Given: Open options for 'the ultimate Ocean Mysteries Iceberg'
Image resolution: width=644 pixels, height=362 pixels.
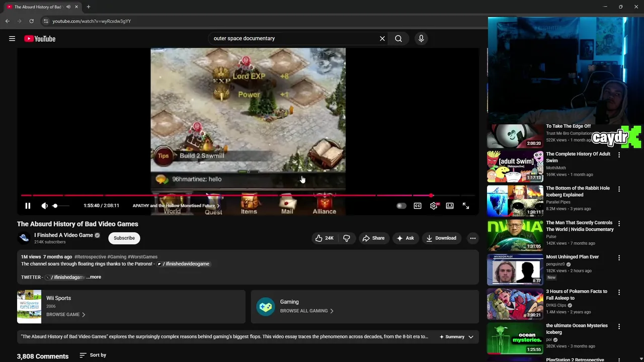Looking at the screenshot, I should [x=619, y=326].
